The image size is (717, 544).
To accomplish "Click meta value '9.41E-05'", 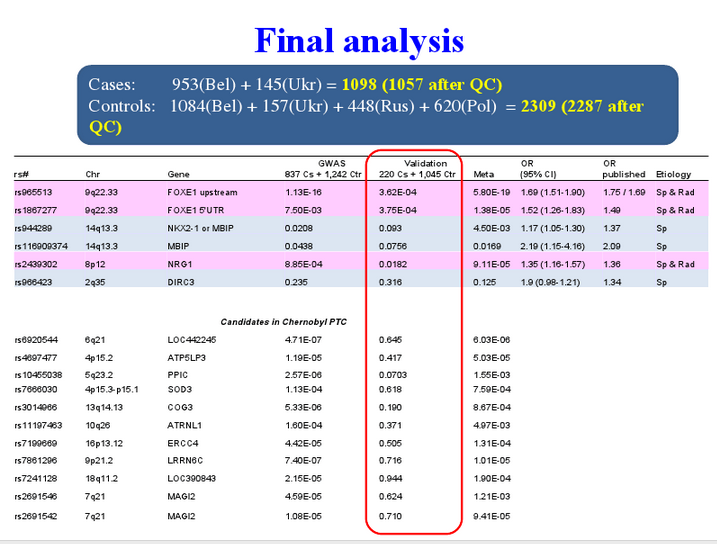I will point(492,517).
